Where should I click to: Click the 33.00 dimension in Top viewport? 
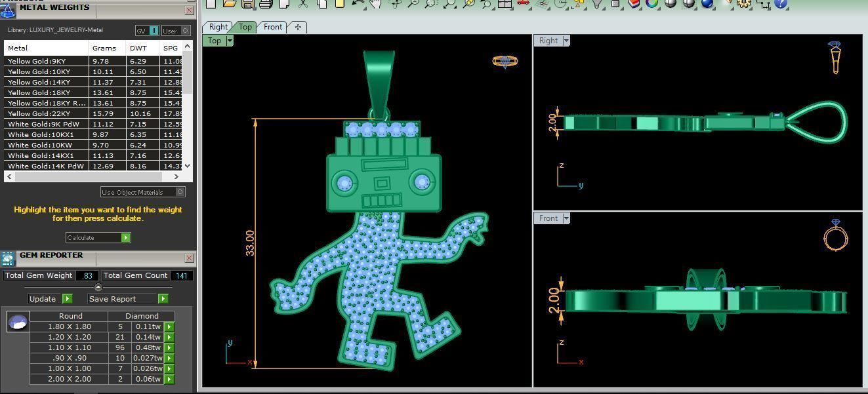(249, 243)
